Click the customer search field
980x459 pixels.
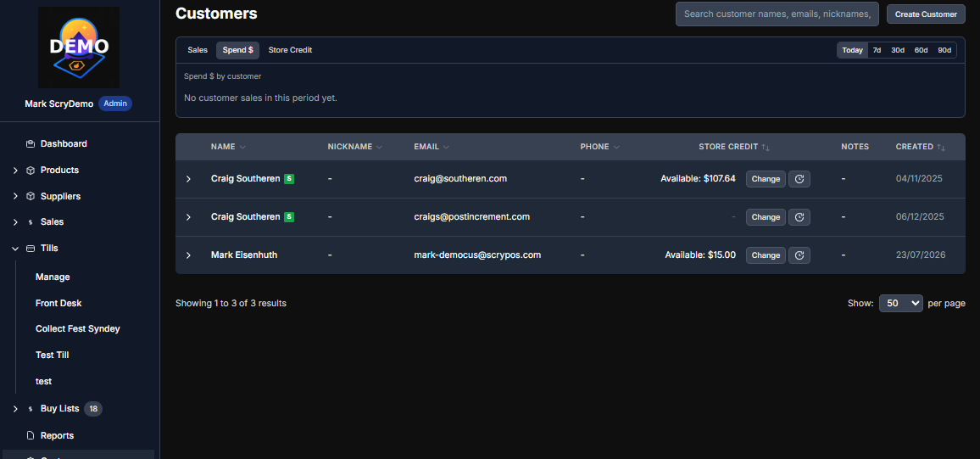pyautogui.click(x=777, y=14)
